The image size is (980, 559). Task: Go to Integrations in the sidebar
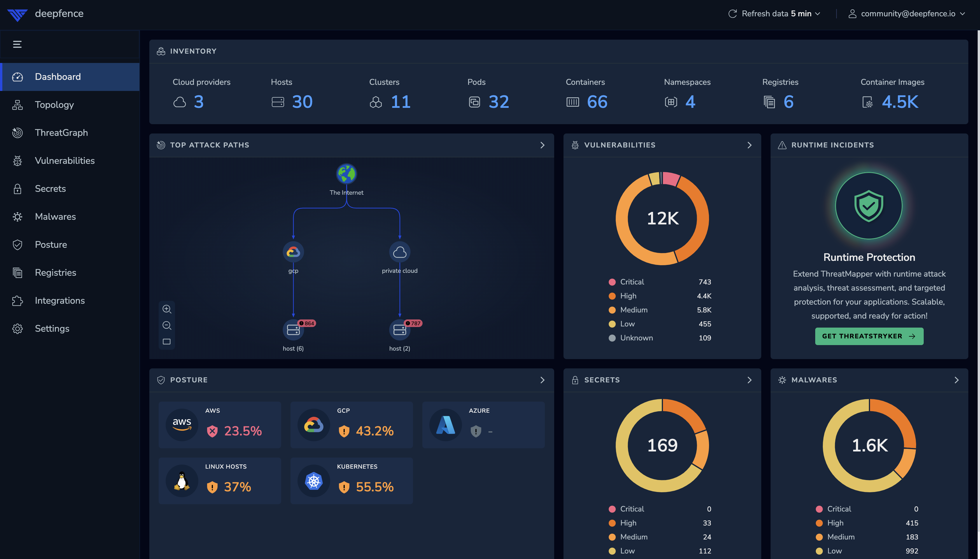point(60,300)
